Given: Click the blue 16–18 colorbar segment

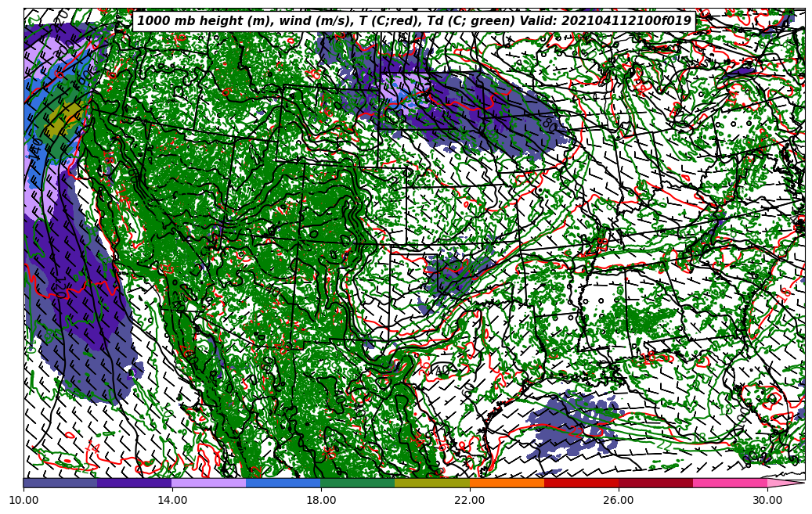Looking at the screenshot, I should 283,483.
